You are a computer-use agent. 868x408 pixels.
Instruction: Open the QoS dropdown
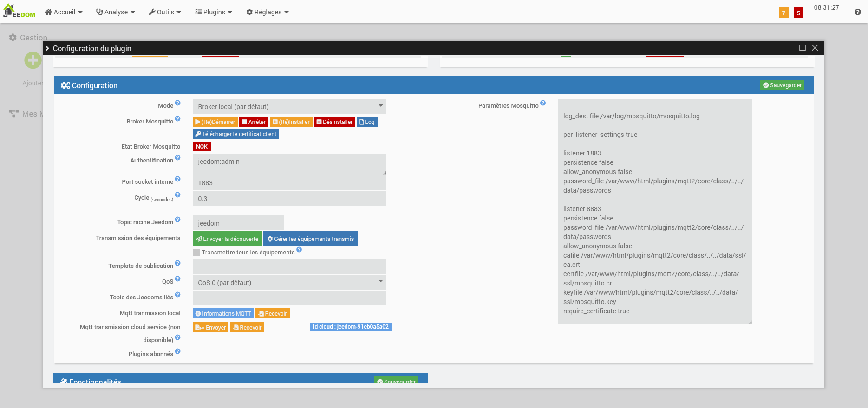(289, 283)
